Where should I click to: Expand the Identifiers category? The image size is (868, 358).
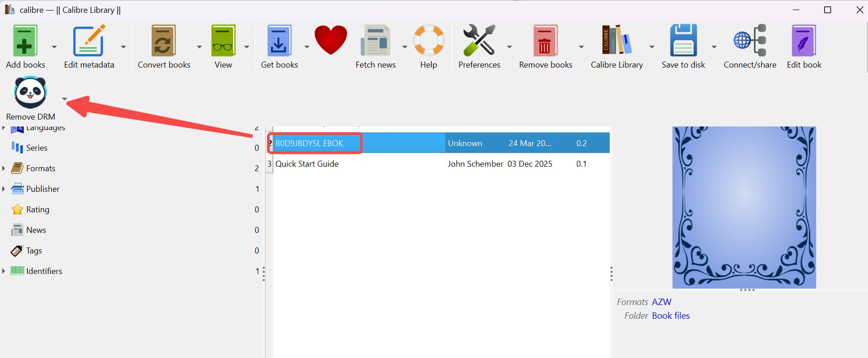coord(4,271)
